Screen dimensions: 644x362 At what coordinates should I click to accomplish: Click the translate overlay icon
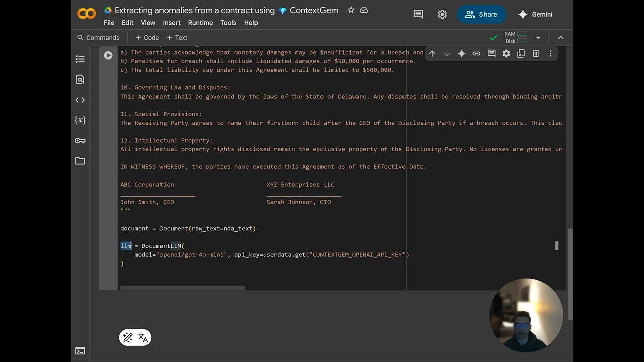click(x=143, y=337)
